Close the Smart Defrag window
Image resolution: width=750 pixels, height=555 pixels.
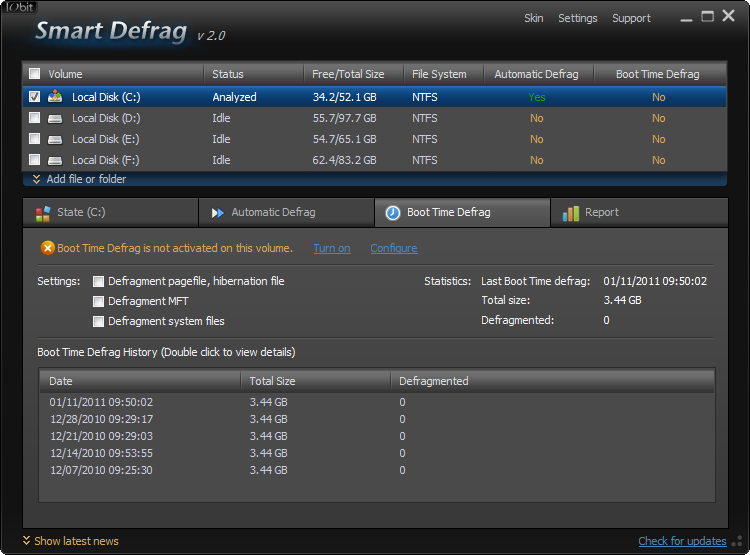point(728,16)
